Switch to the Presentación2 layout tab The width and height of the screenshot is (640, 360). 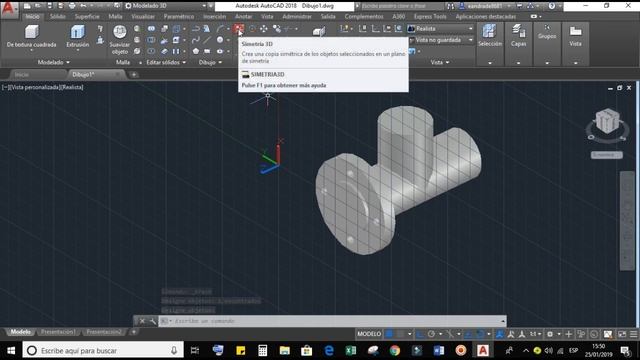[104, 332]
